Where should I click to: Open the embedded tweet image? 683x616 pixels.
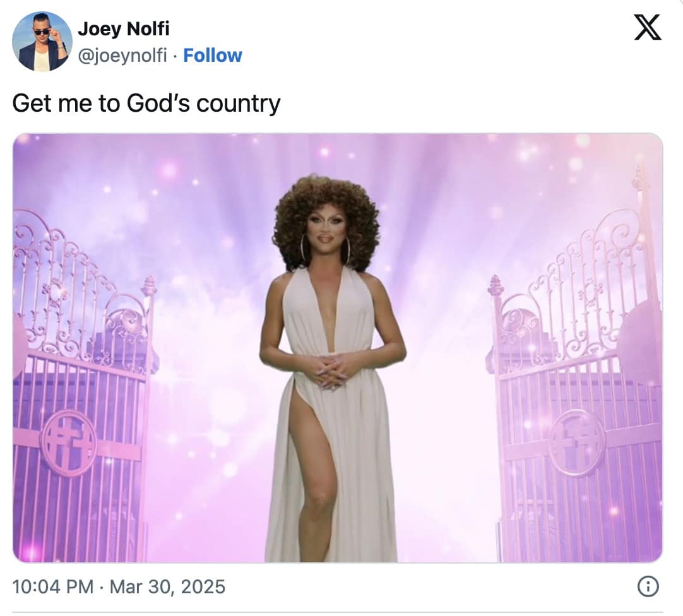tap(338, 348)
